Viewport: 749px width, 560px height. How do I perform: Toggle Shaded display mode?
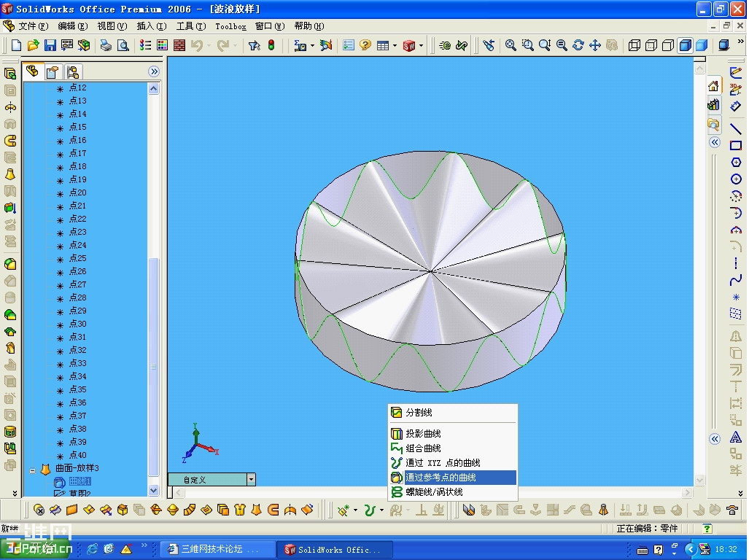point(702,45)
